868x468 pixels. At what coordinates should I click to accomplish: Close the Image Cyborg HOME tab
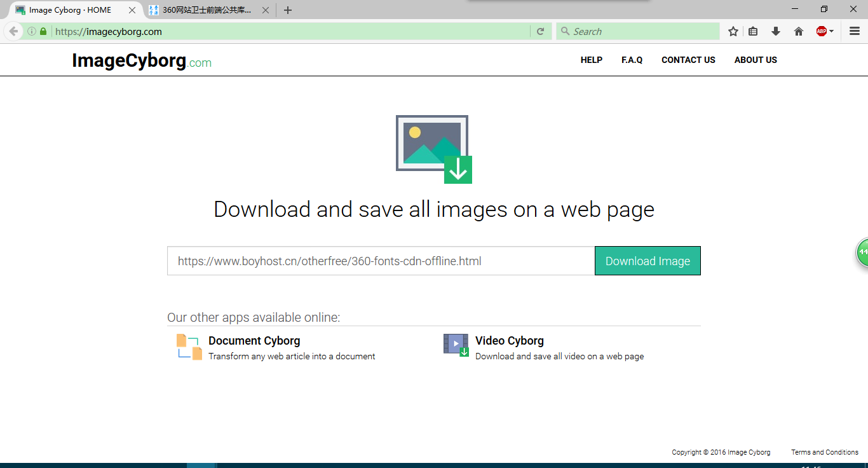click(132, 10)
